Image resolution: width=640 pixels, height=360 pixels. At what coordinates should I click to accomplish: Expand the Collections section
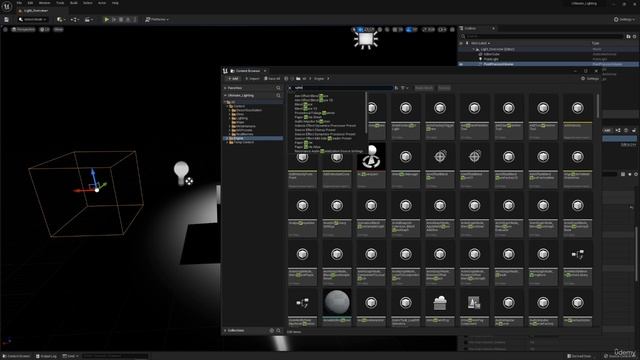coord(225,331)
